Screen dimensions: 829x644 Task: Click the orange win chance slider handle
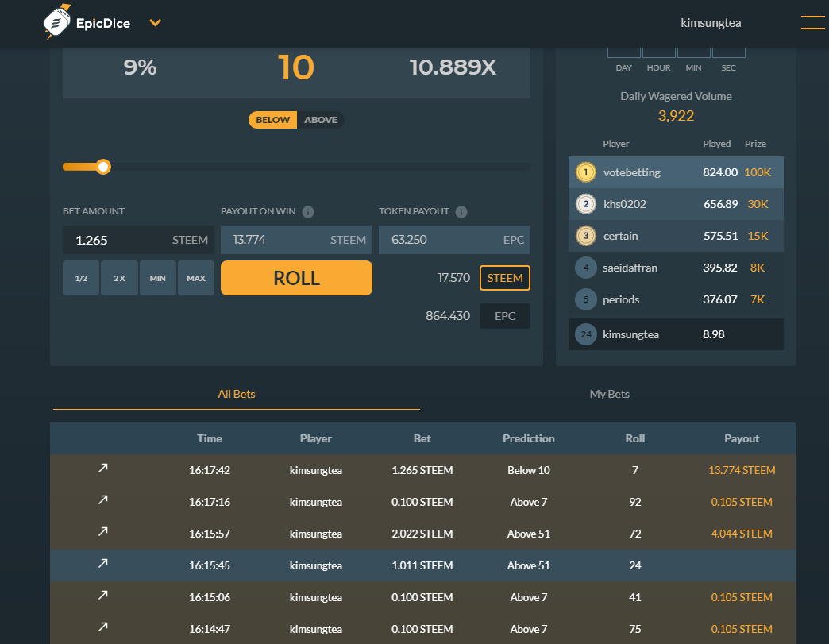coord(103,167)
